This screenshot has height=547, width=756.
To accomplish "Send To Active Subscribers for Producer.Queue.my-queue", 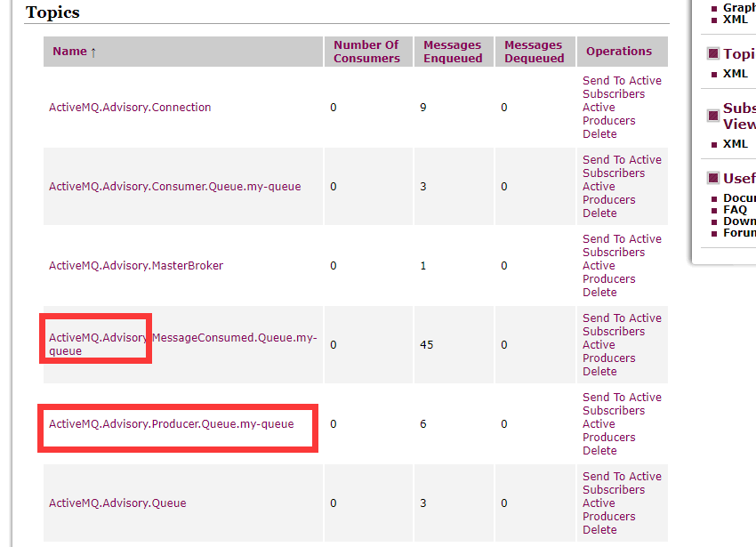I will (622, 403).
